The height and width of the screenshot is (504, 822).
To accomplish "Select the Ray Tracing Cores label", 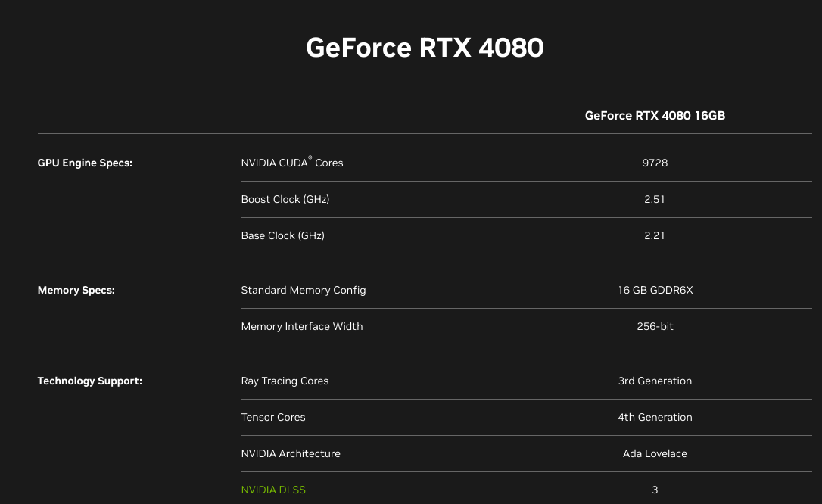I will pyautogui.click(x=285, y=381).
